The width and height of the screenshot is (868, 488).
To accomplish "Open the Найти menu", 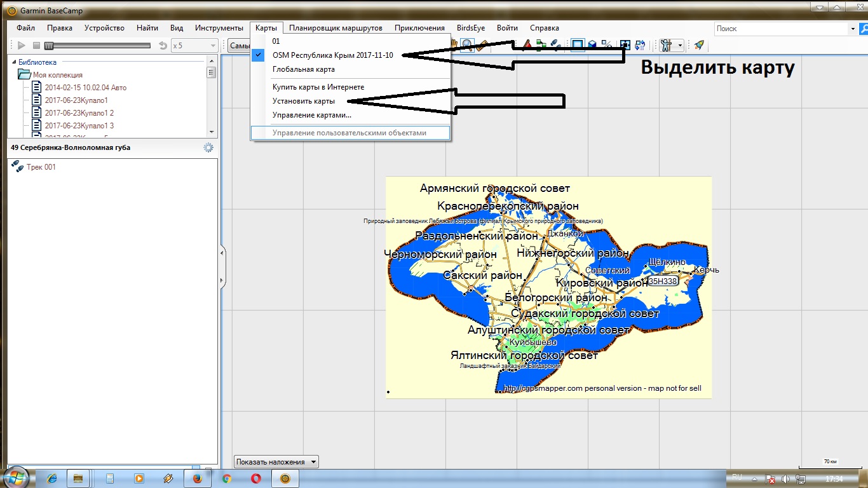I will click(147, 28).
